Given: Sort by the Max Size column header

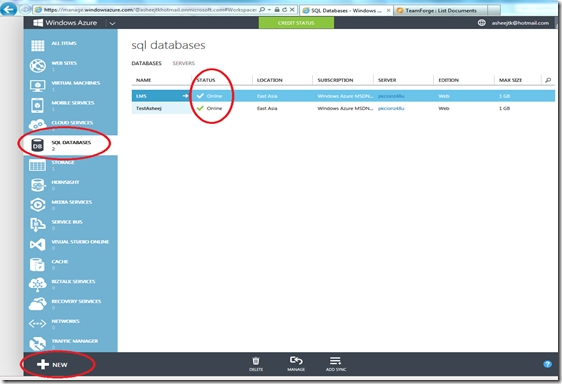Looking at the screenshot, I should coord(510,80).
